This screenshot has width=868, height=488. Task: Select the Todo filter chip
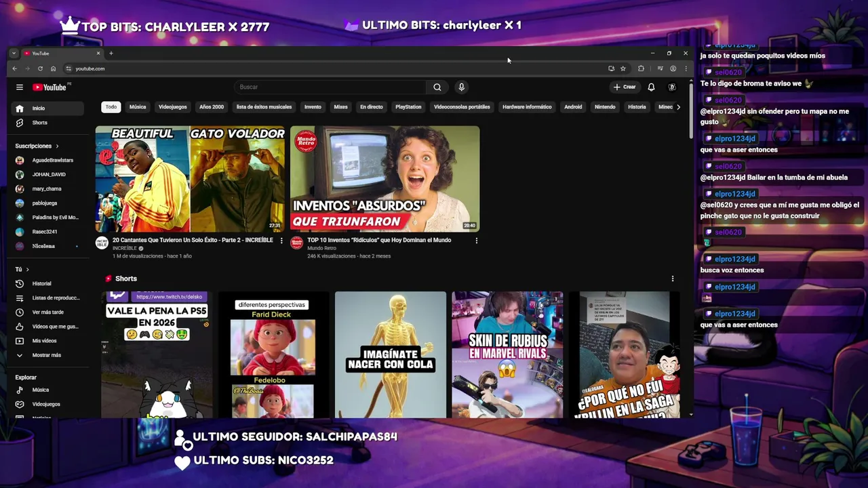click(111, 106)
